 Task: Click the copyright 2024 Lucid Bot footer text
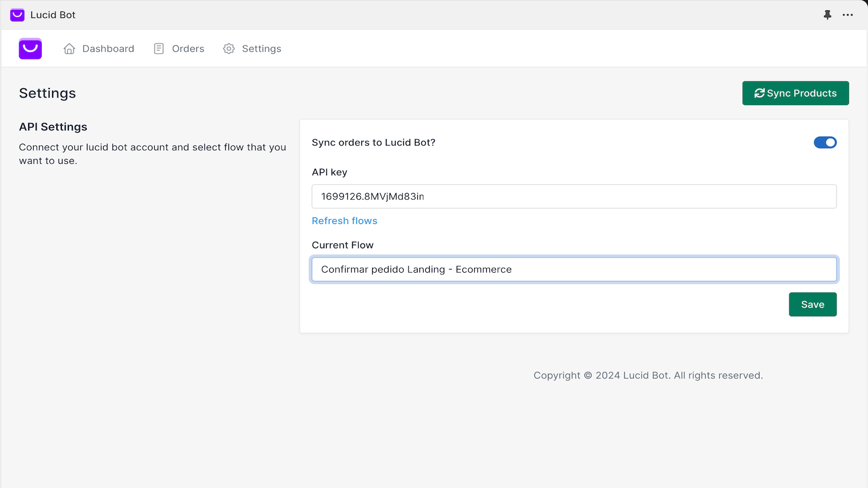pos(648,375)
